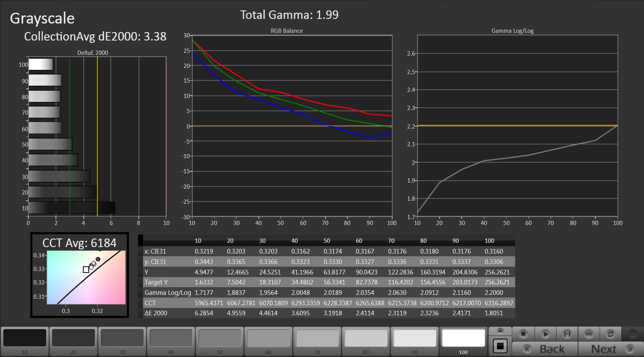Start reading with the play icon
The width and height of the screenshot is (644, 357).
(x=545, y=334)
